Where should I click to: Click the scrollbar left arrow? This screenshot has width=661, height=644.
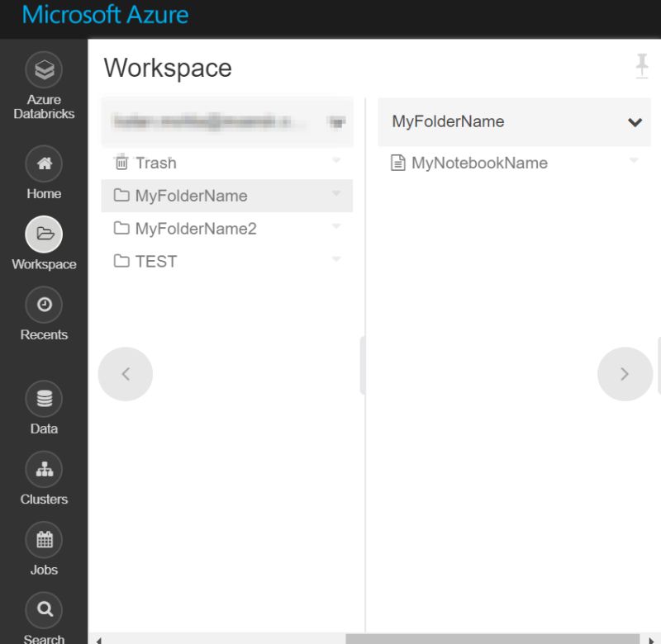tap(98, 640)
